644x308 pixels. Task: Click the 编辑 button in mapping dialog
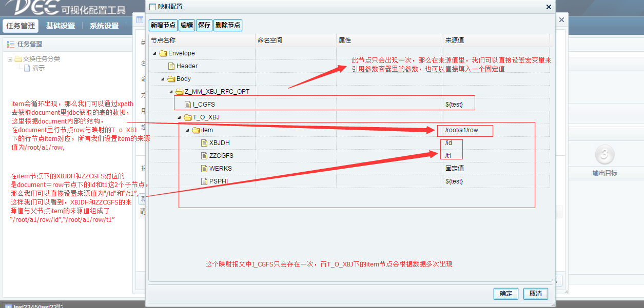[187, 25]
